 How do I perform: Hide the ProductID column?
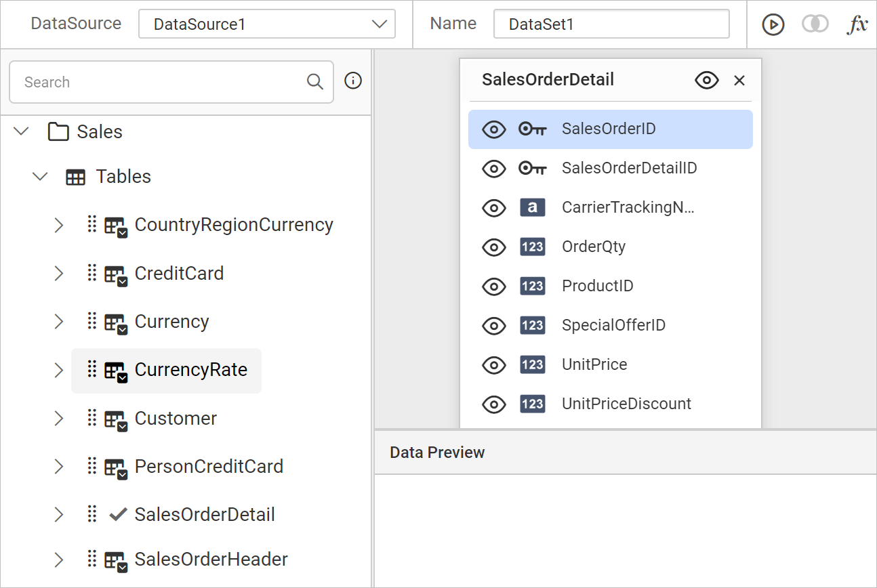click(x=494, y=287)
